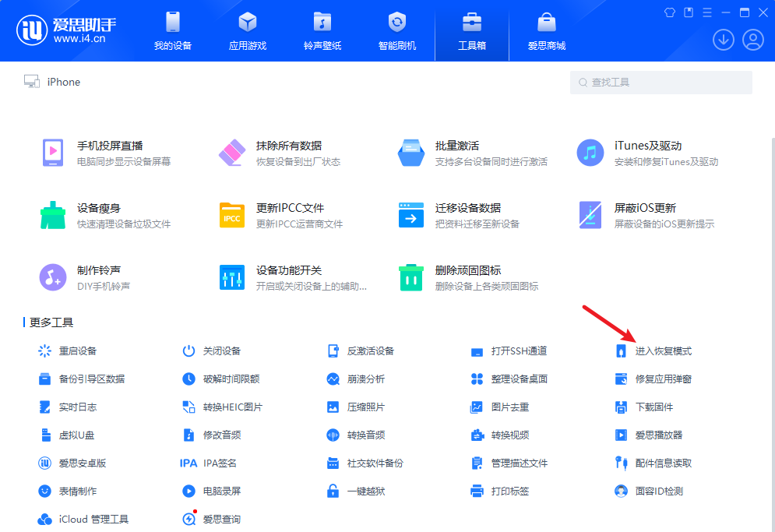Click the 设备功能开关 sliders icon
Screen dimensions: 775x532
[232, 277]
